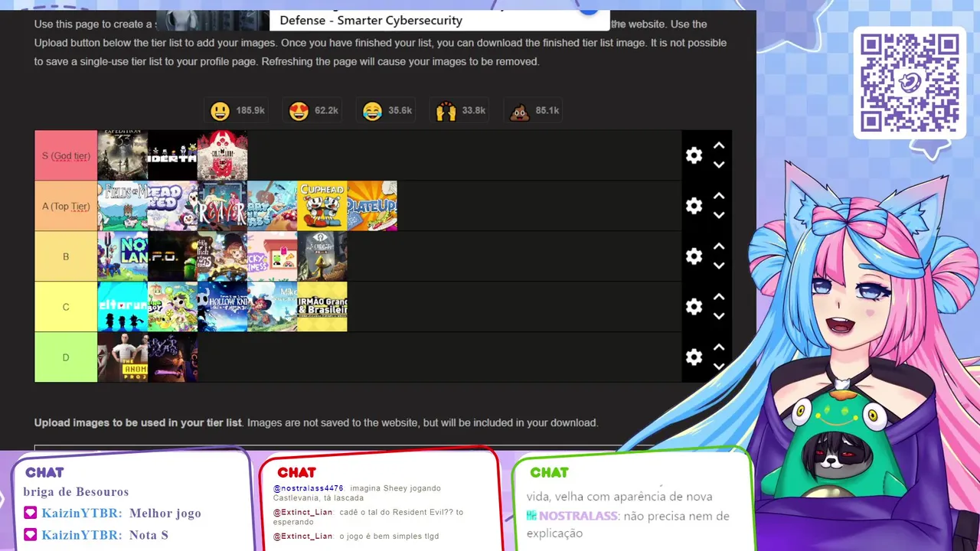The image size is (980, 551).
Task: Click the heart-eyes reaction with 62.2k
Action: pos(314,111)
